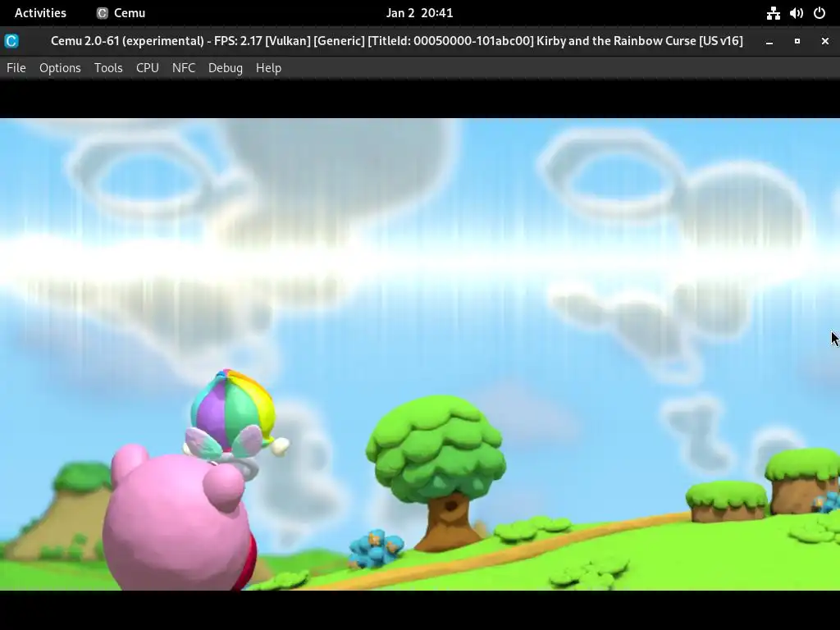This screenshot has height=630, width=840.
Task: Open the Options menu
Action: 60,68
